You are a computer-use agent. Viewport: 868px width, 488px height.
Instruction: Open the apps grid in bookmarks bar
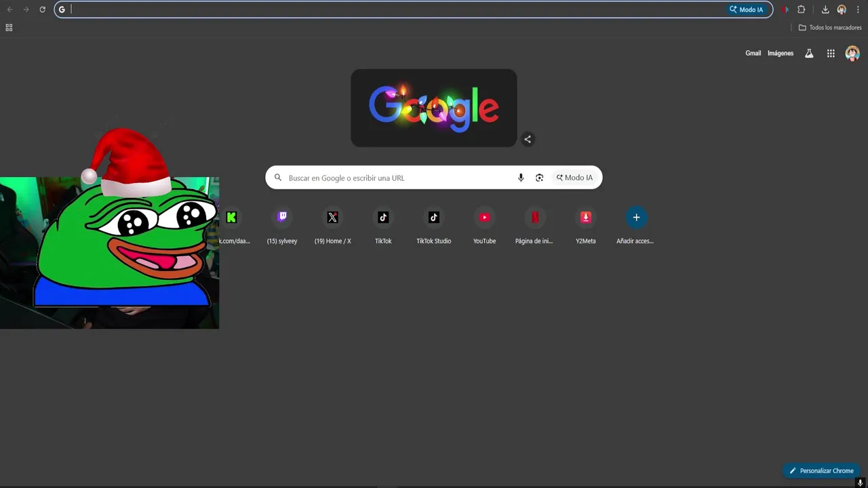[9, 28]
